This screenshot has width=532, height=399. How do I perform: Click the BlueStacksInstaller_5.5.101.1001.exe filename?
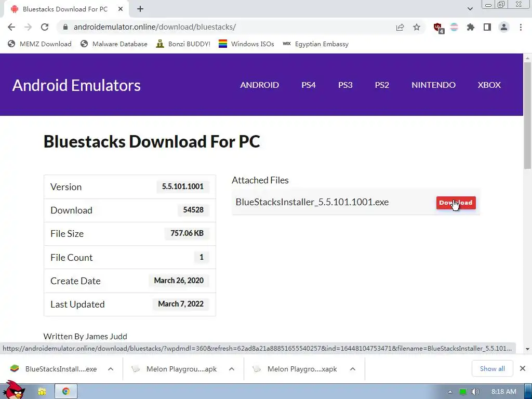(312, 202)
